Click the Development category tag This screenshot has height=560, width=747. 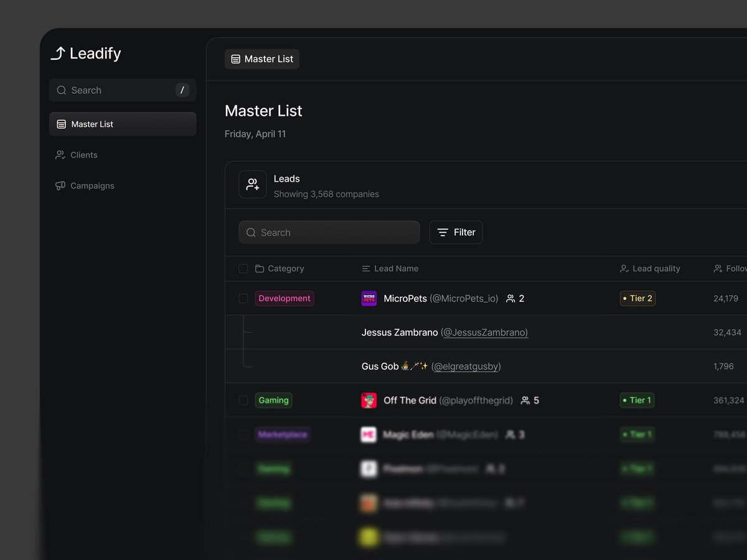[284, 299]
